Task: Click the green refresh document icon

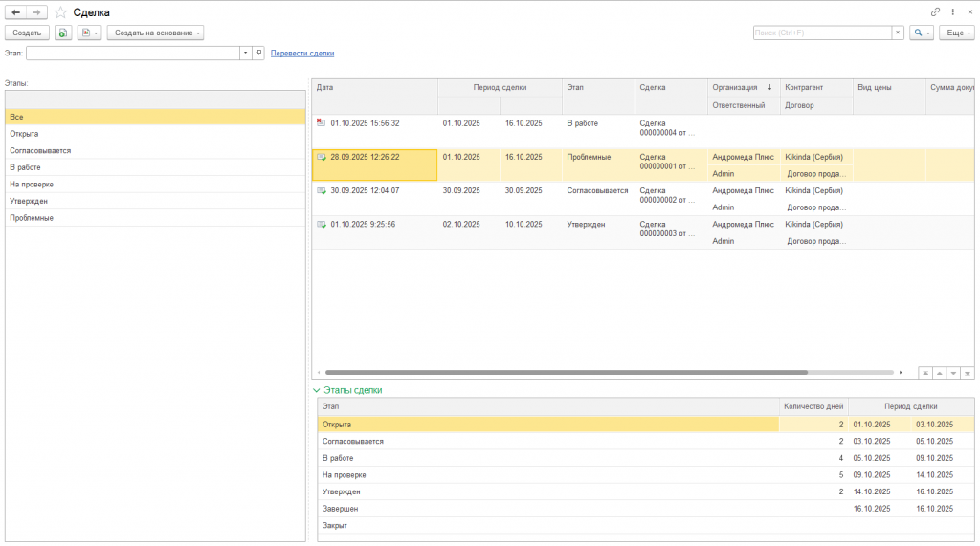Action: coord(62,33)
